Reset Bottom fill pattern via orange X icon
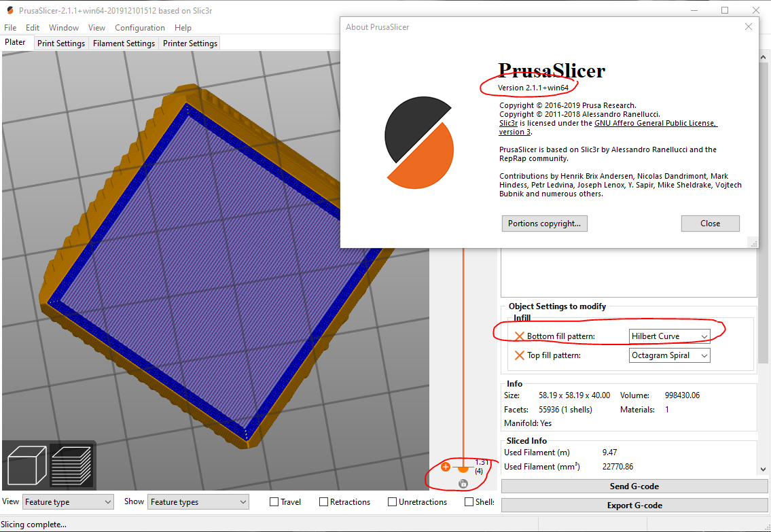771x532 pixels. pos(520,335)
